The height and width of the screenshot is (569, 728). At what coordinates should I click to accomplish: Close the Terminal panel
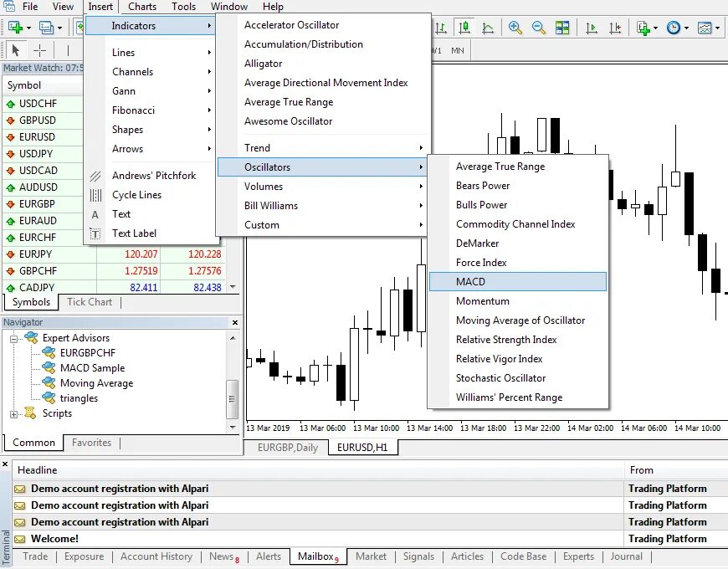(5, 464)
